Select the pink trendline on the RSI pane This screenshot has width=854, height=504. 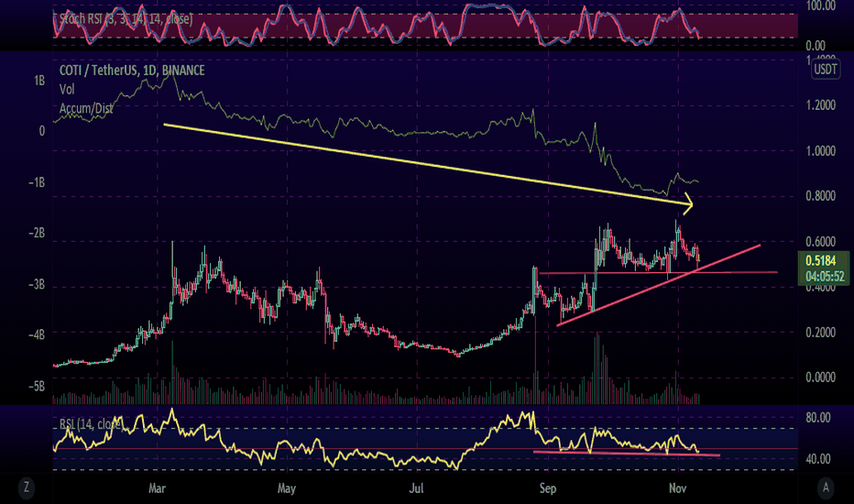click(x=627, y=454)
